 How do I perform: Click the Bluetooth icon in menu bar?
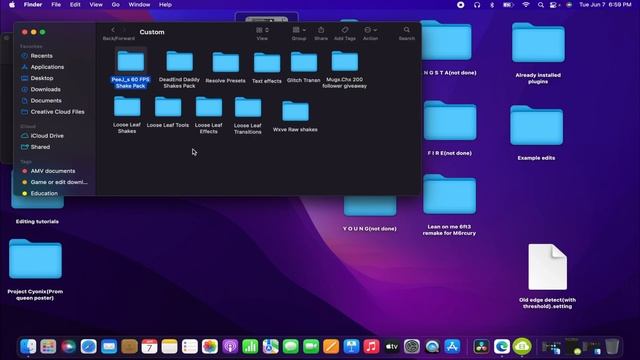click(492, 5)
